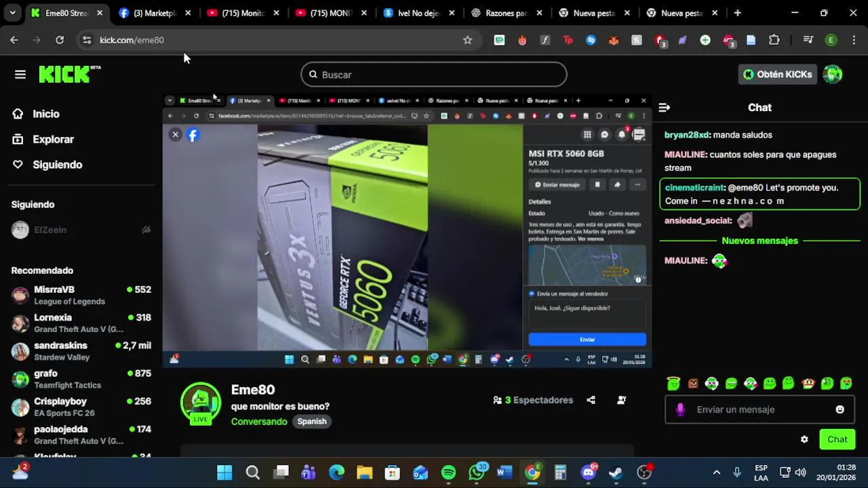This screenshot has width=868, height=488.
Task: Open chat settings gear icon
Action: [804, 439]
